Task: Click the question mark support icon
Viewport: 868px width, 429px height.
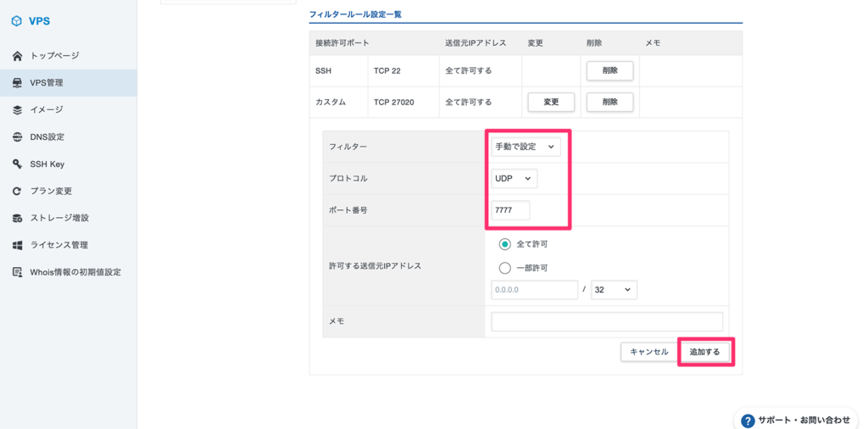Action: click(x=748, y=421)
